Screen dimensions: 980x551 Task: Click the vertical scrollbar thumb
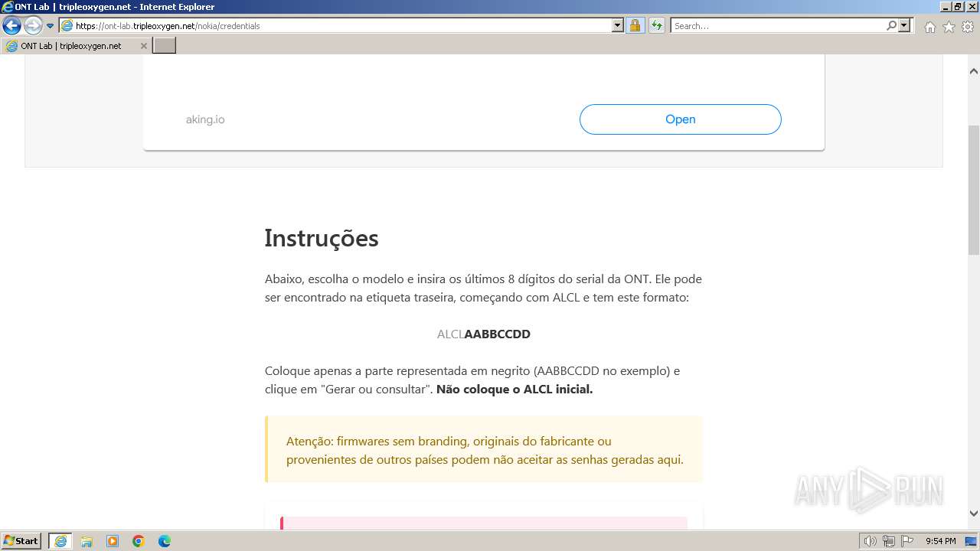(974, 190)
